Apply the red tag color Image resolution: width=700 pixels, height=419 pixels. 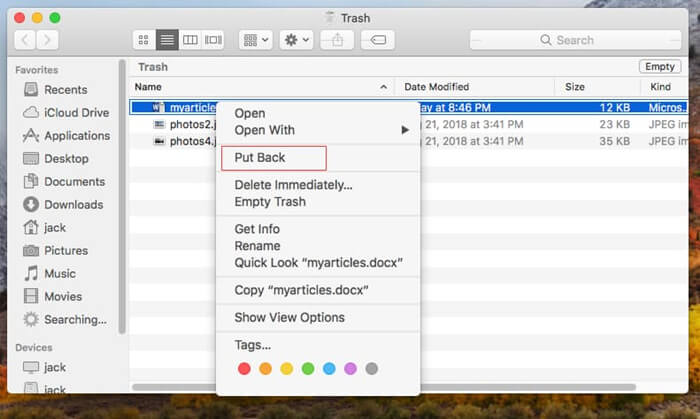pos(244,369)
